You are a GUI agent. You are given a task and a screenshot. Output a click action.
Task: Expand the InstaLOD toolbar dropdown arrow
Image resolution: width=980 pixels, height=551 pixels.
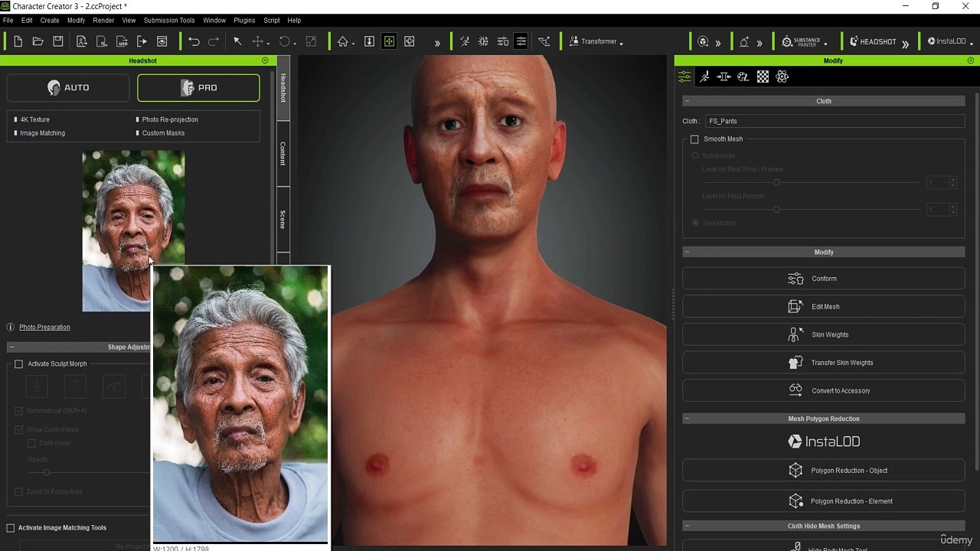[970, 43]
